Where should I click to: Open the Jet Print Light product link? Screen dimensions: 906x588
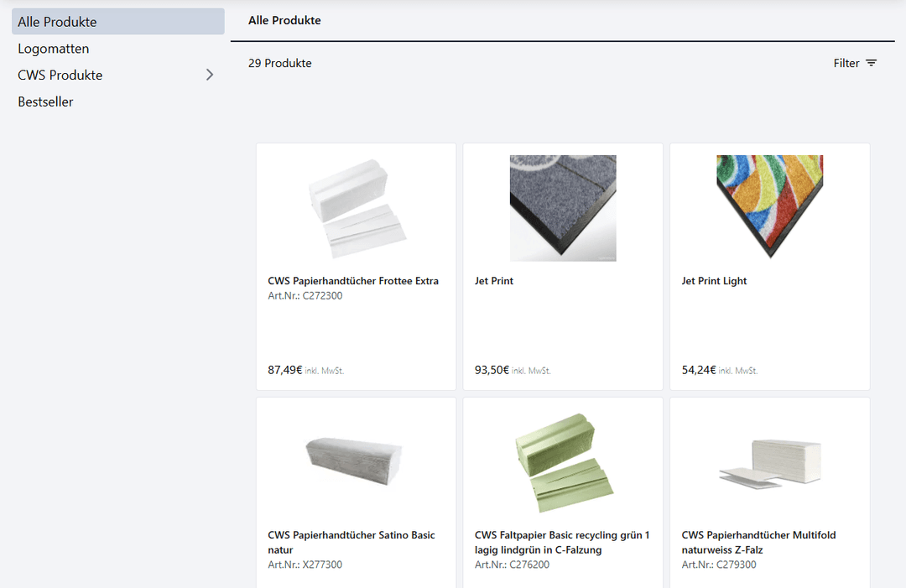pos(714,280)
